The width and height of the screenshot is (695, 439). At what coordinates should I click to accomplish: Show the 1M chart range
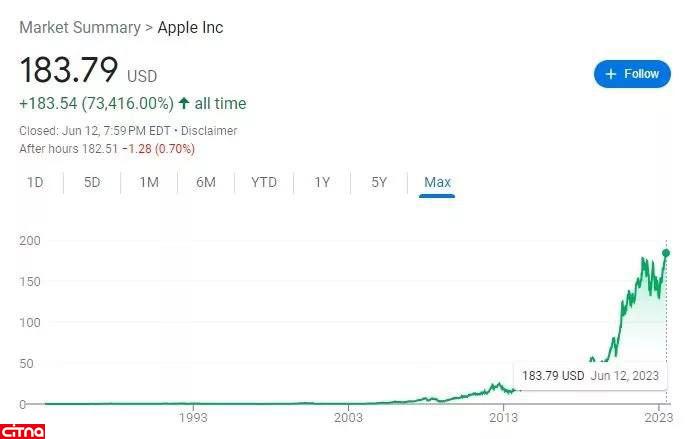point(149,182)
